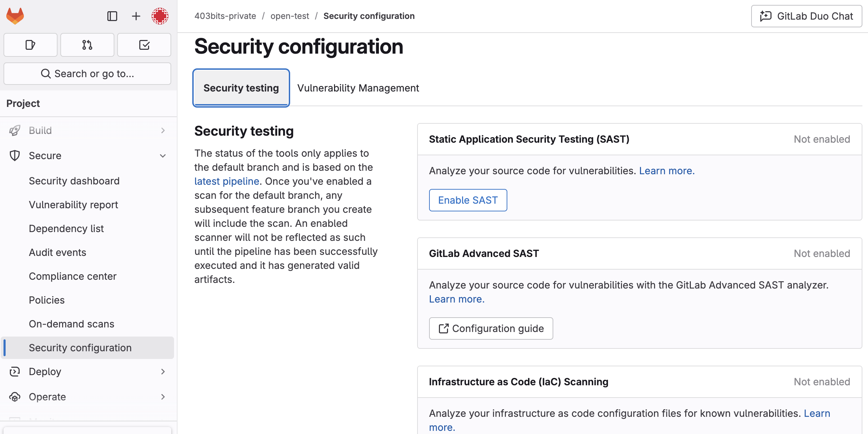
Task: Click the Secure shield icon
Action: coord(15,156)
